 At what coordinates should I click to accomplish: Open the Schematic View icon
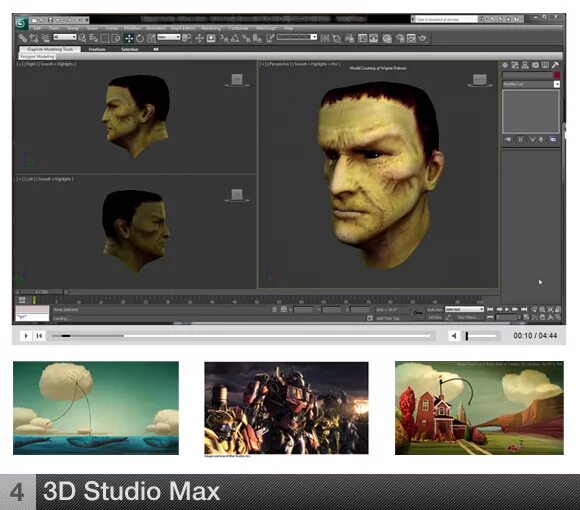pos(374,38)
